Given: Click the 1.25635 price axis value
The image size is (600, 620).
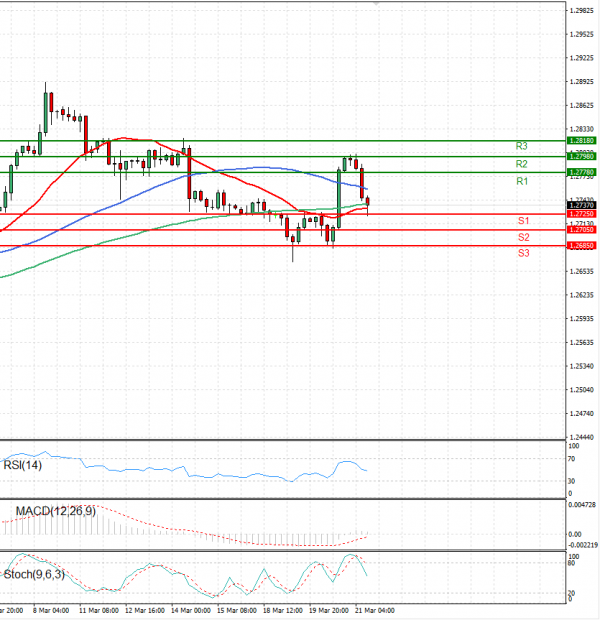Looking at the screenshot, I should tap(581, 342).
